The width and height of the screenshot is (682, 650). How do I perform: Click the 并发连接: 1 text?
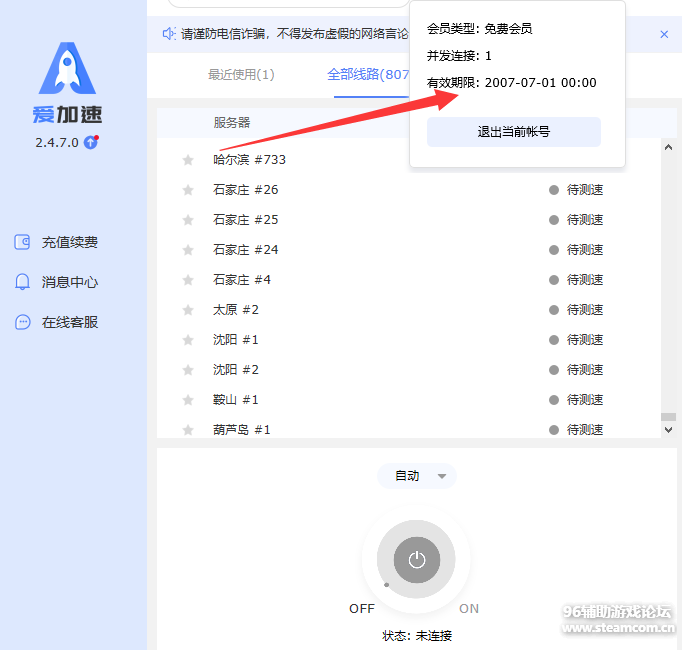tap(459, 56)
